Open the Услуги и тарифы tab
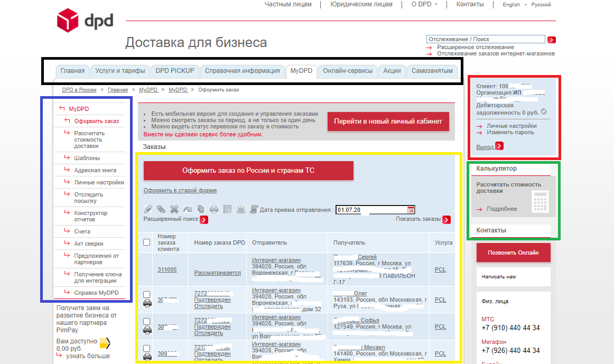Viewport: 614px width, 364px height. [x=120, y=71]
